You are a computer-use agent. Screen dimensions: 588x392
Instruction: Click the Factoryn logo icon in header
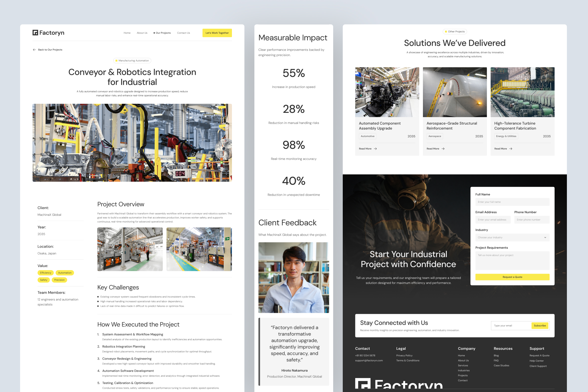[35, 33]
